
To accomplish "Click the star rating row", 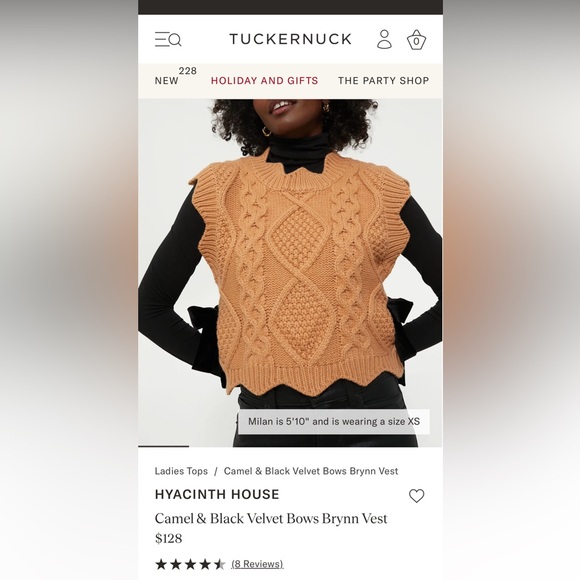I will click(x=190, y=564).
